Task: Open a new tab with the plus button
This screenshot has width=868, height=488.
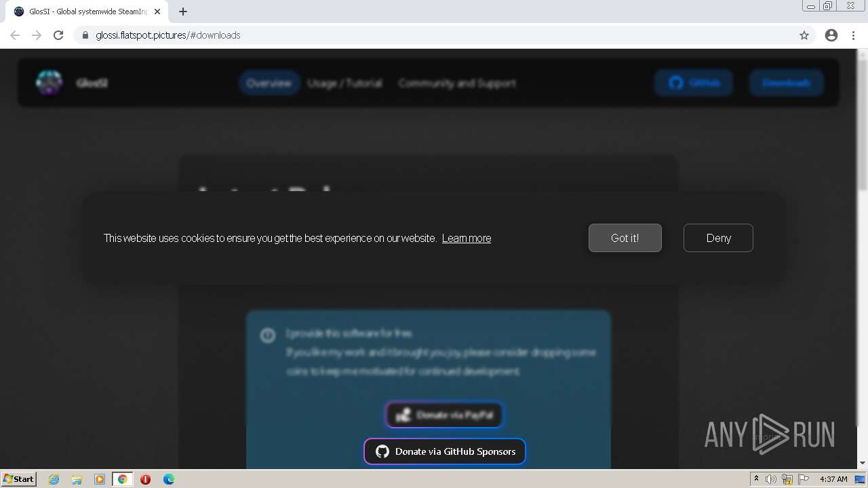Action: click(183, 12)
